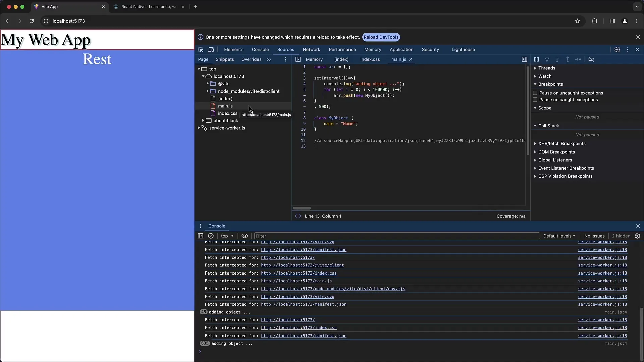644x362 pixels.
Task: Click the console Filter input
Action: click(x=397, y=236)
